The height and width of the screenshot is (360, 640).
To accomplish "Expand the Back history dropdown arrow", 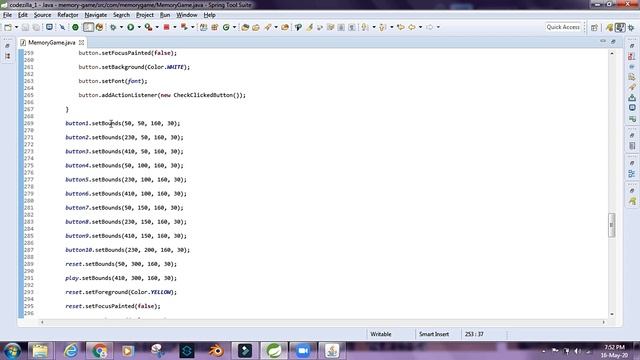I will [x=420, y=27].
